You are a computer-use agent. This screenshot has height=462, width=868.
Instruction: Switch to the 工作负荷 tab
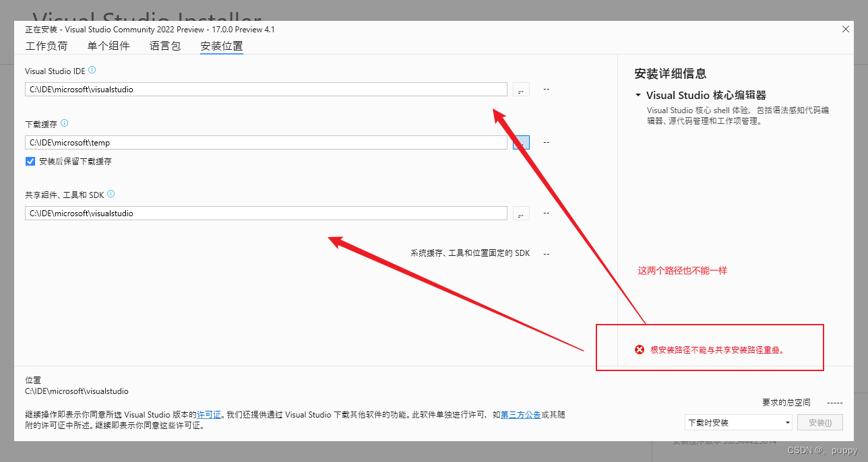point(46,46)
